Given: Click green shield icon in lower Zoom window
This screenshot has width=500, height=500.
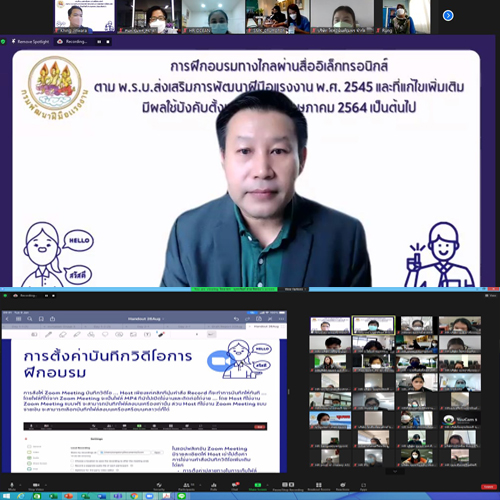Looking at the screenshot, I should coord(5,296).
